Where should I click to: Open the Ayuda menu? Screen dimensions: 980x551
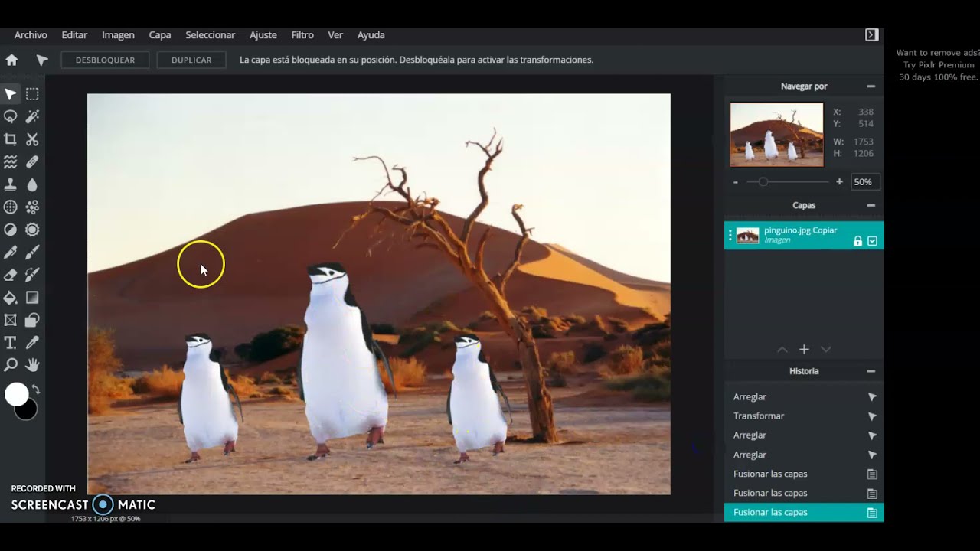371,35
